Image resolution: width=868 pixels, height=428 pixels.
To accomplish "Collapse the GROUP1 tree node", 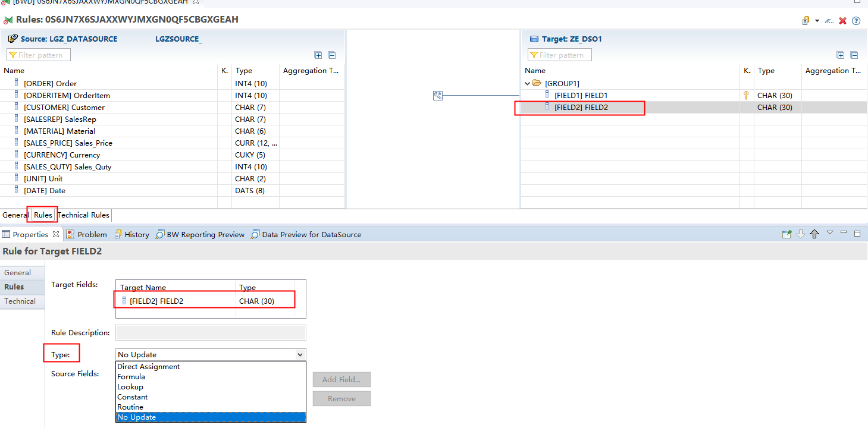I will click(x=527, y=83).
